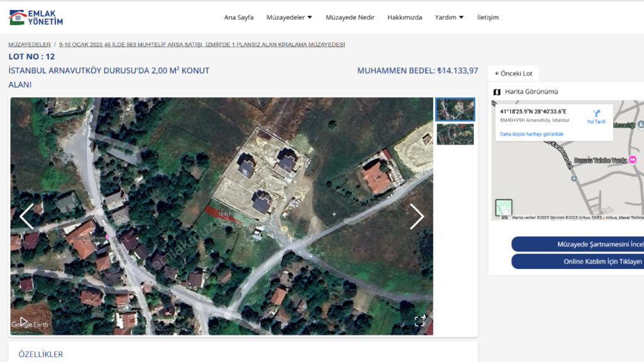
Task: Open the 9-10 Ocak 2025 auction breadcrumb link
Action: 202,45
